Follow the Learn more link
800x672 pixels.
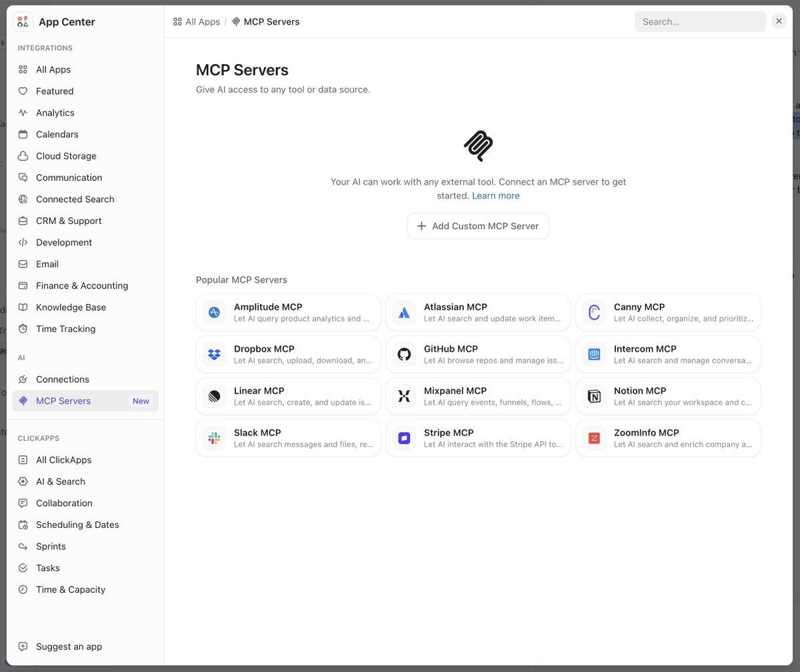click(495, 196)
